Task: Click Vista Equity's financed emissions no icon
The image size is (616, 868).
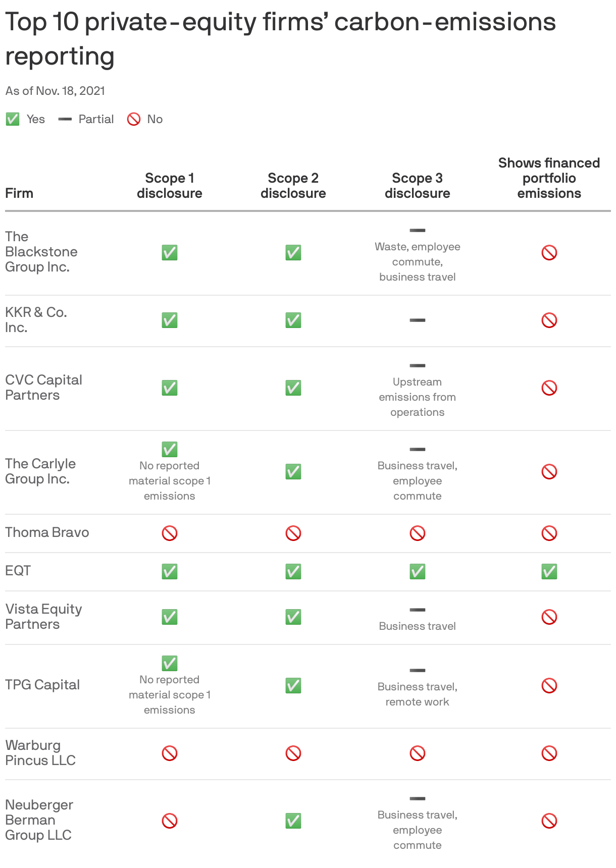Action: 549,617
